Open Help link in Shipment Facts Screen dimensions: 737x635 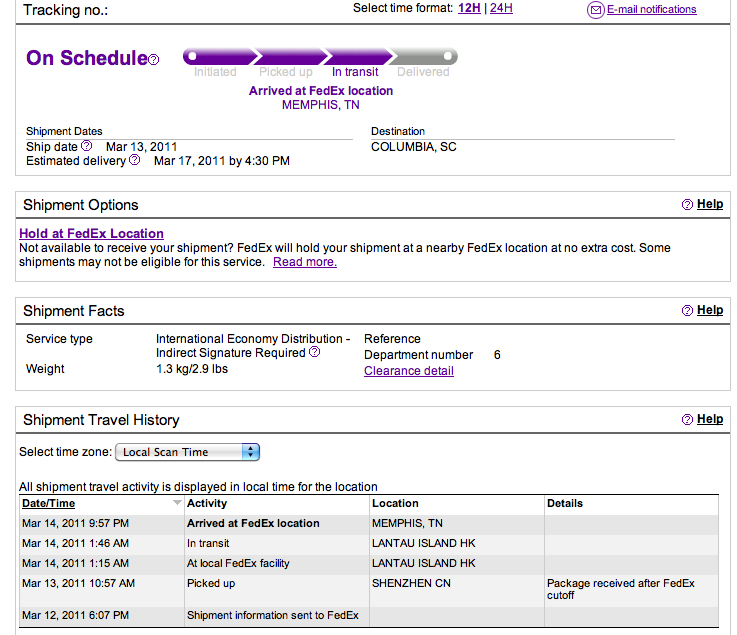tap(710, 310)
